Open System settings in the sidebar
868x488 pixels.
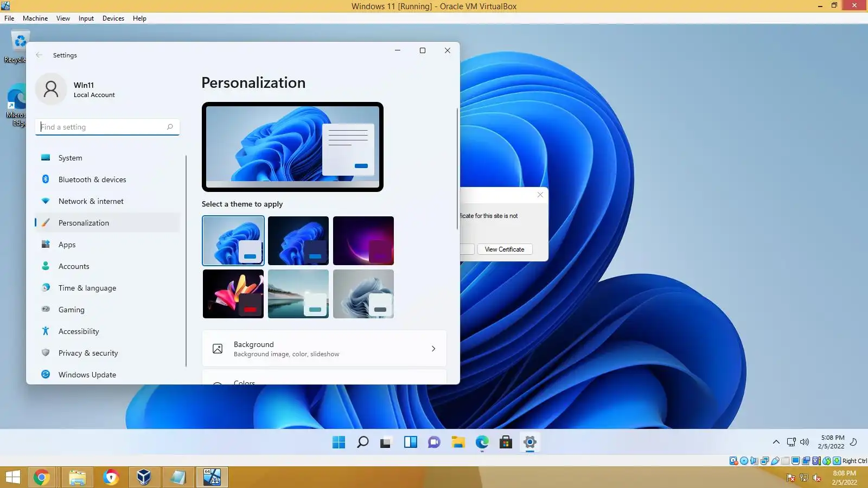tap(107, 158)
